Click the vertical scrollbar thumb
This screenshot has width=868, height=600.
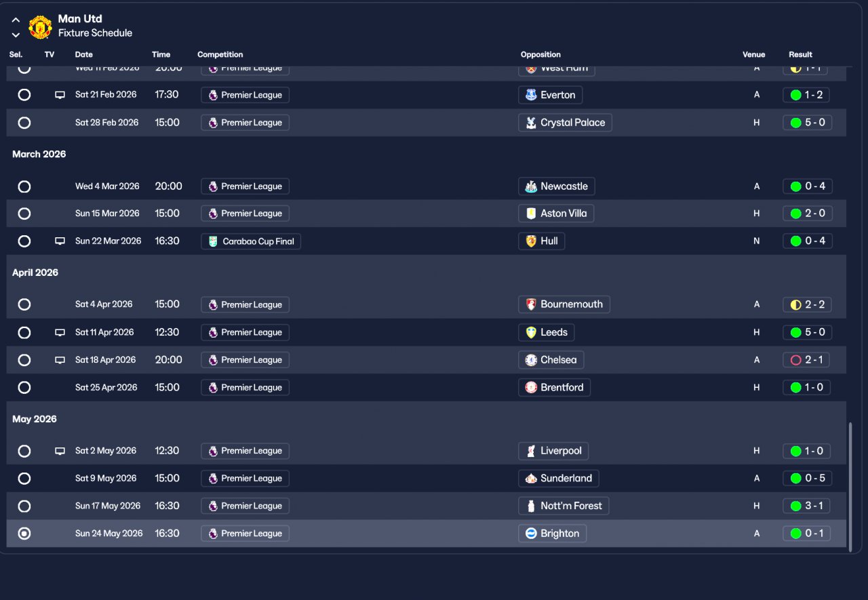pos(850,483)
